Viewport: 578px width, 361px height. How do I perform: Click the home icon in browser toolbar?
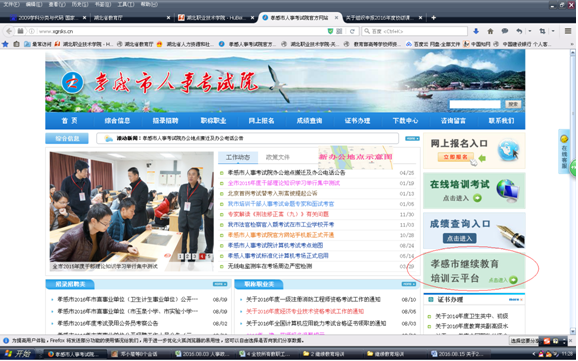[x=490, y=31]
